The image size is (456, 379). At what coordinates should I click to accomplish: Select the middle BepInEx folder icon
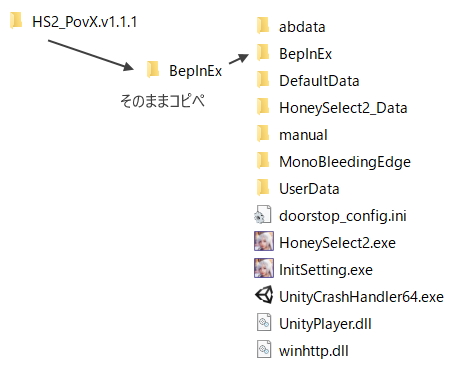(x=153, y=69)
